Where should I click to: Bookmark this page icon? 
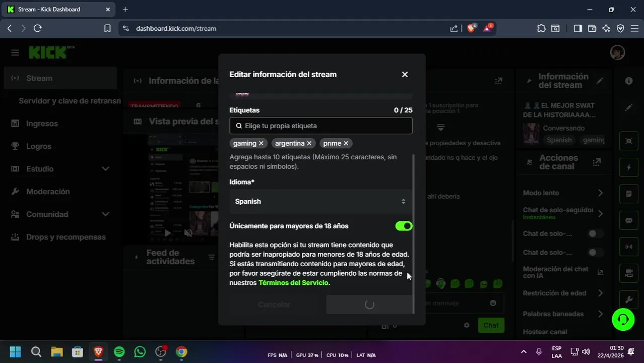point(107,29)
